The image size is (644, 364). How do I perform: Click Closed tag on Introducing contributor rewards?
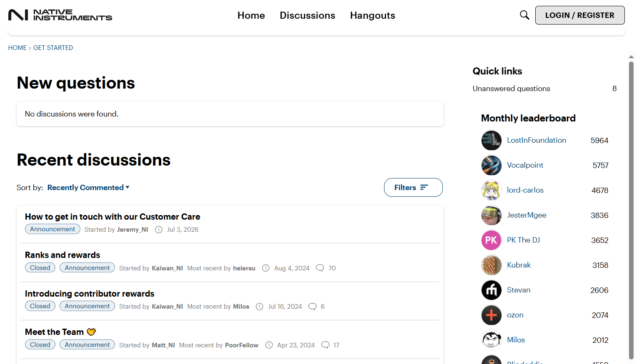click(40, 306)
